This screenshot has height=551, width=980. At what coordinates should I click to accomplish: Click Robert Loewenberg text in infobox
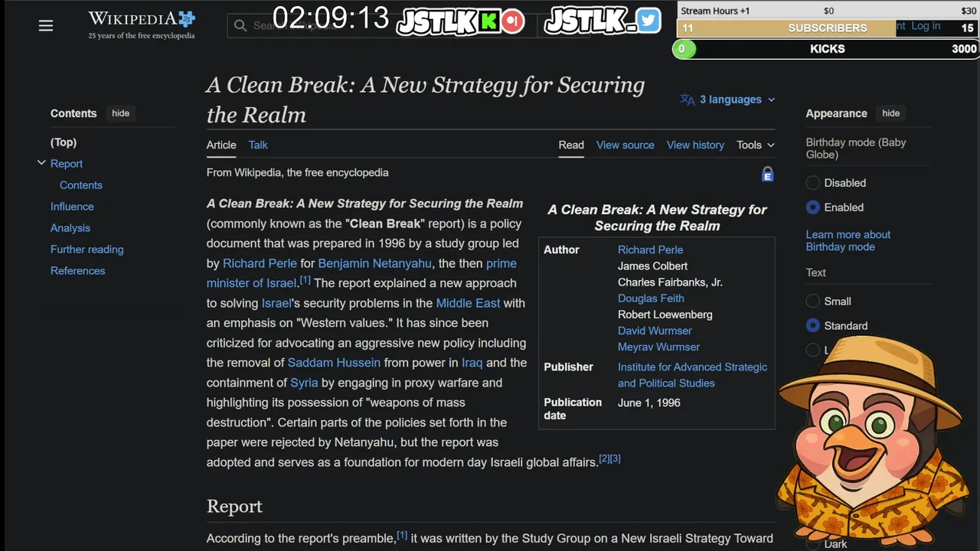pos(665,315)
